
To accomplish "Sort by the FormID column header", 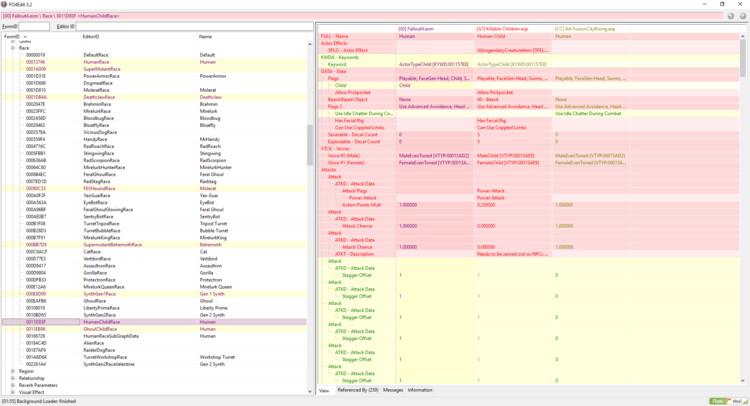I will 41,36.
